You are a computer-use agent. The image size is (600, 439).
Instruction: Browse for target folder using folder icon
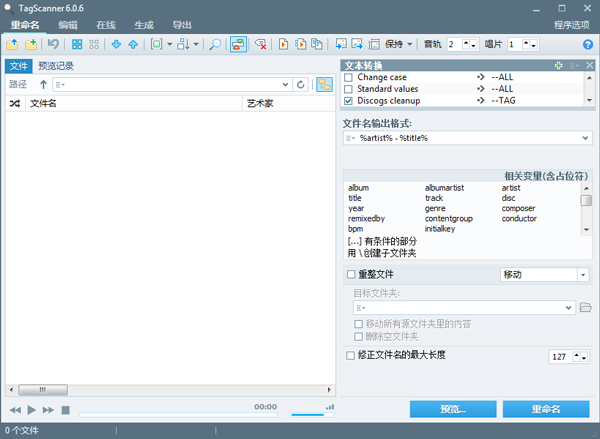(587, 307)
